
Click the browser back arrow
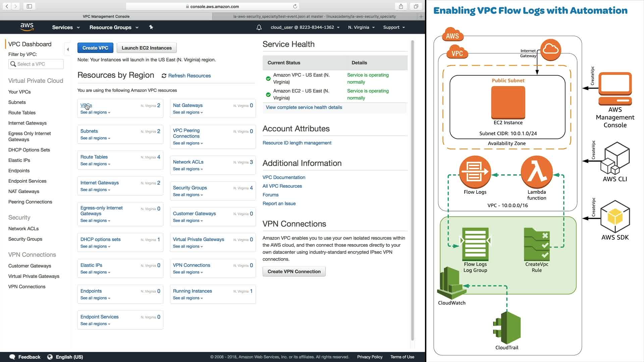click(7, 6)
